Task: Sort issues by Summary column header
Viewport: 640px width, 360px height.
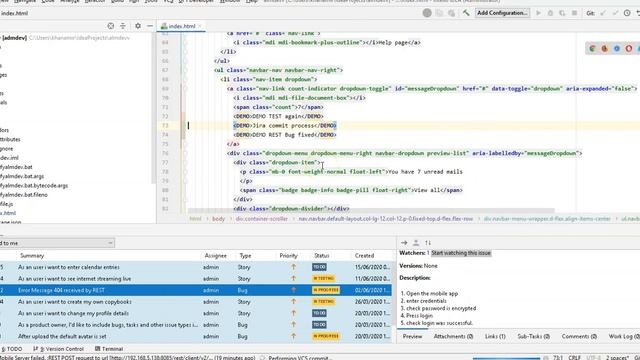Action: point(32,256)
